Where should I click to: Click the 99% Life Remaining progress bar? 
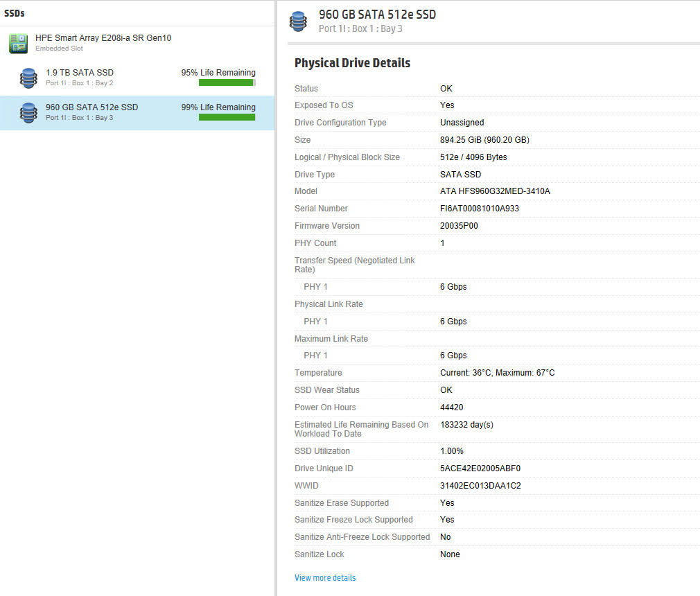[x=227, y=117]
